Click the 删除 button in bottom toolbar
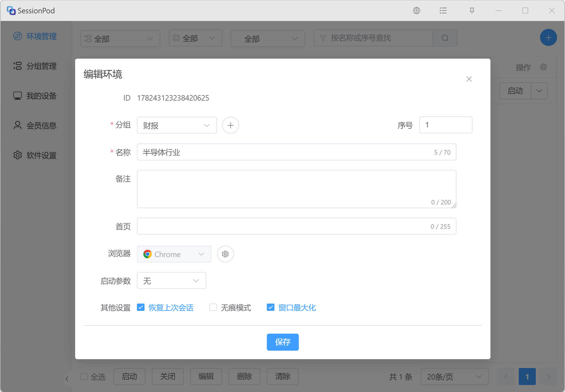 (x=244, y=377)
